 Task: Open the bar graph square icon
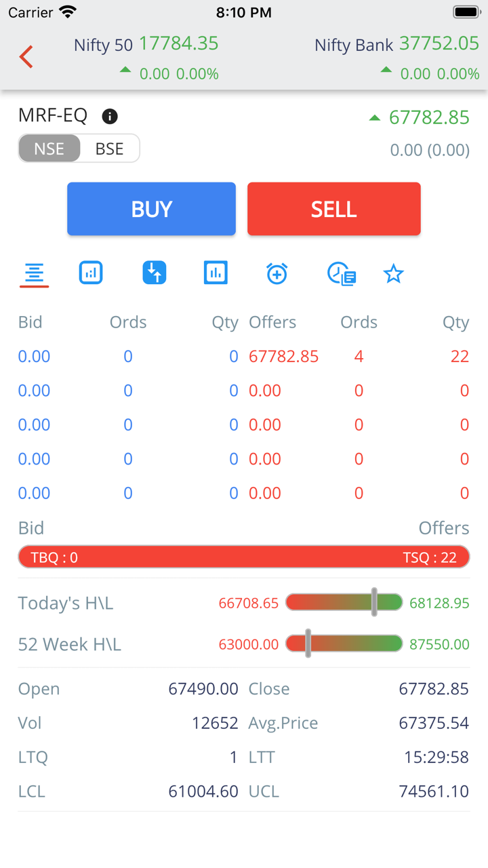(216, 273)
